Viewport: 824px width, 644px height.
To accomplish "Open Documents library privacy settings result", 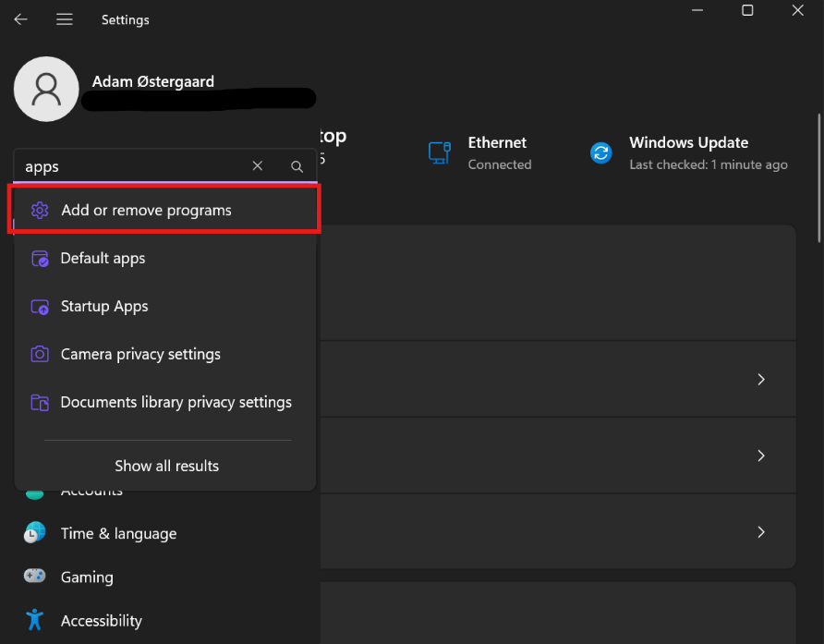I will click(x=176, y=403).
